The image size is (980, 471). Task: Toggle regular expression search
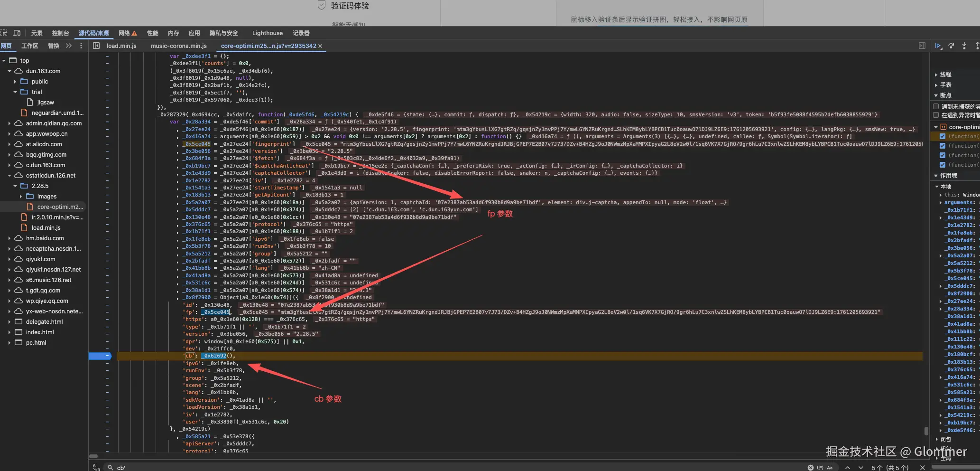point(820,468)
